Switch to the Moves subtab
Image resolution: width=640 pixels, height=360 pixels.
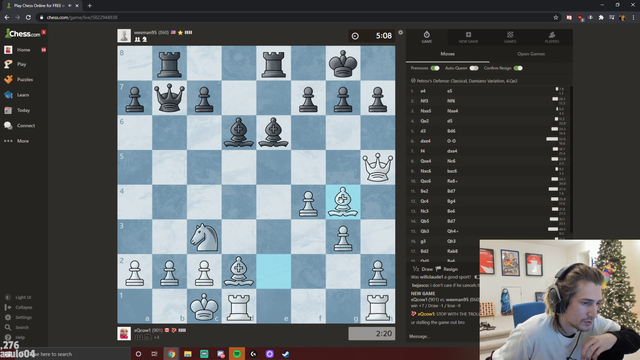(x=448, y=54)
